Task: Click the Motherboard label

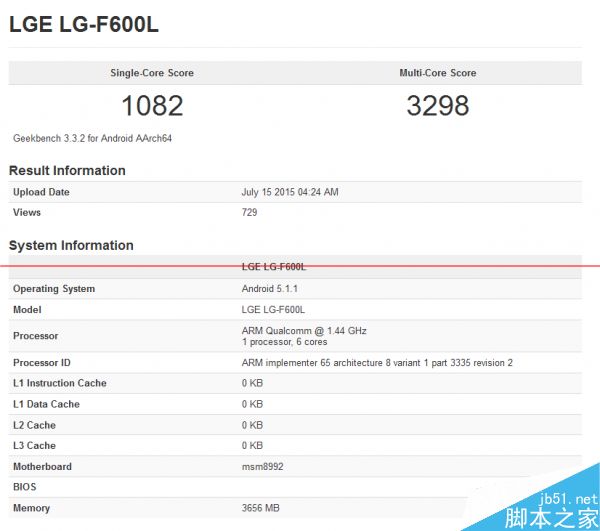Action: coord(42,466)
